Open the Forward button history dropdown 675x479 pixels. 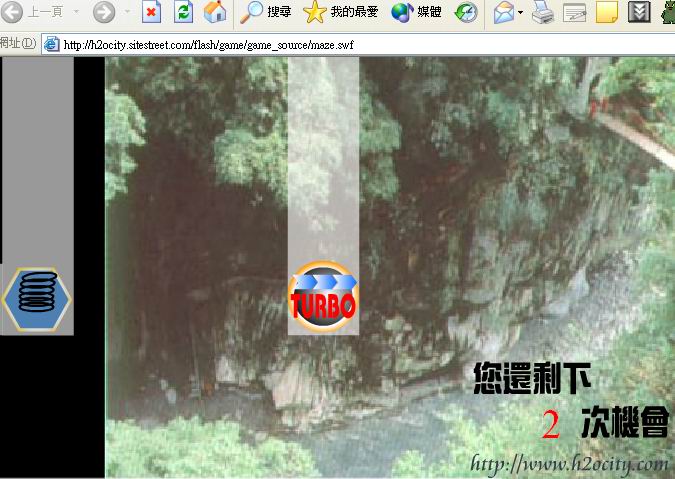pos(127,12)
